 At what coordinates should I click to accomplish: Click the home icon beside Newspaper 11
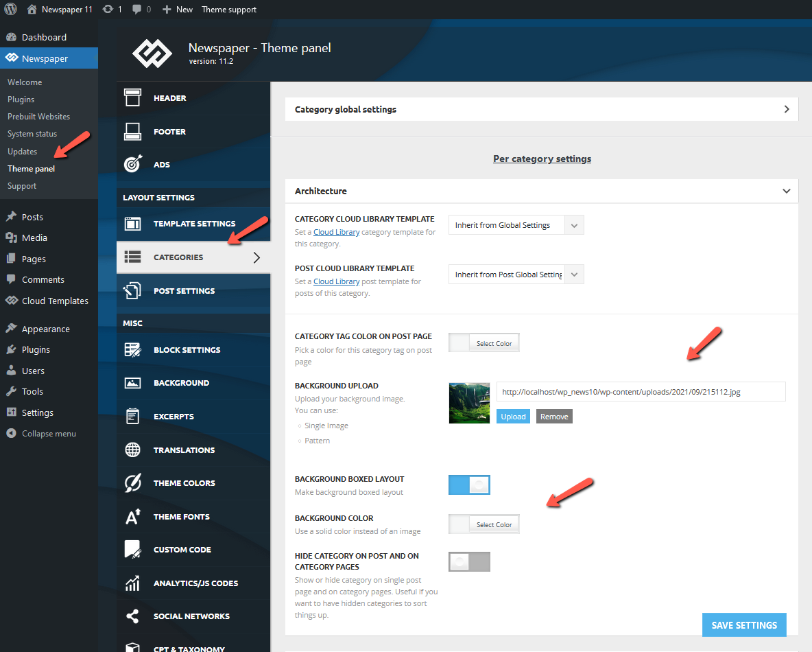pyautogui.click(x=32, y=10)
